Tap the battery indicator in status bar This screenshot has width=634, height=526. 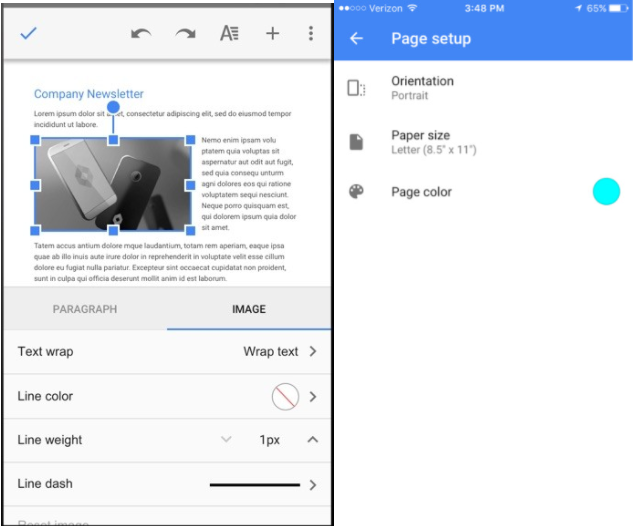[x=619, y=8]
